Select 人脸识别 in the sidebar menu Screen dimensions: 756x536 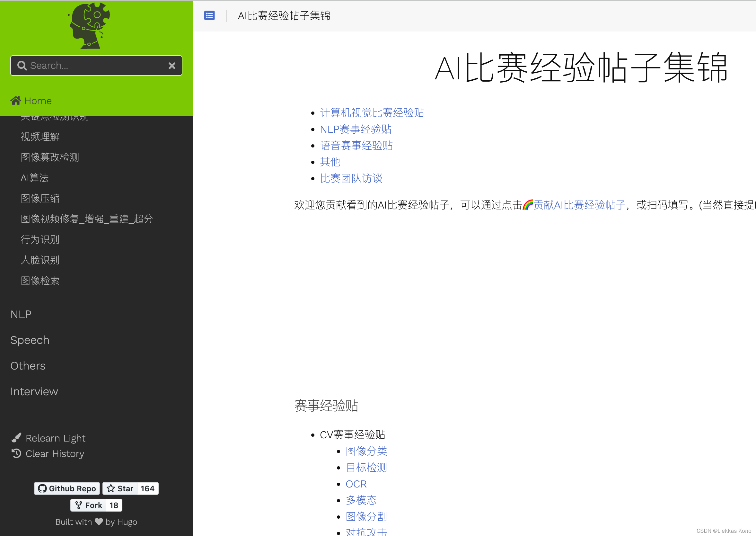click(x=40, y=260)
